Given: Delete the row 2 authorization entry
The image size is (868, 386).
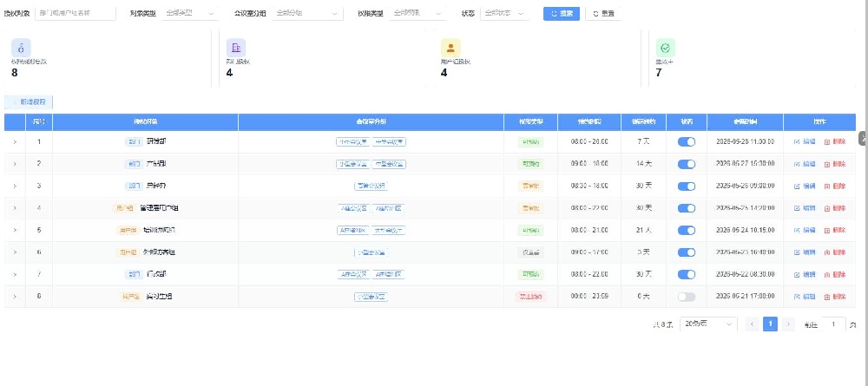Looking at the screenshot, I should [x=835, y=164].
